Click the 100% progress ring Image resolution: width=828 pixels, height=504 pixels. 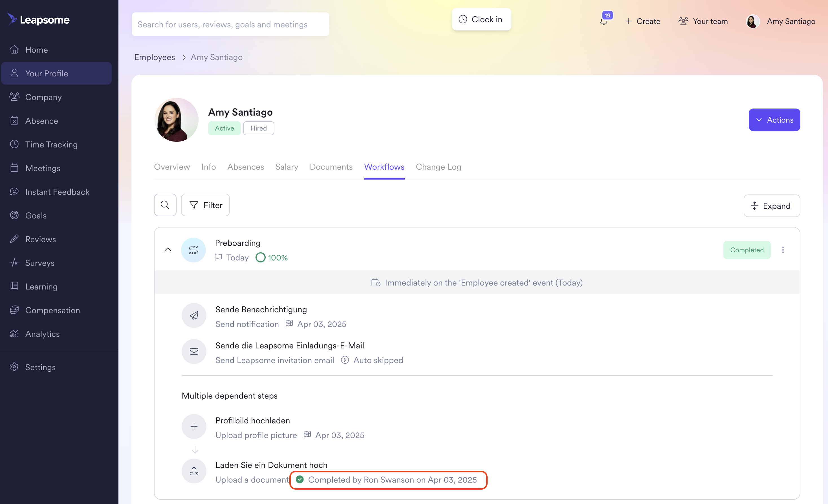[x=260, y=258]
